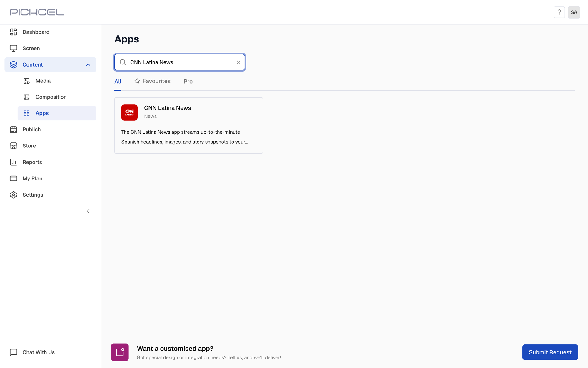Screen dimensions: 588x368
Task: Open Media submenu item
Action: coord(57,81)
